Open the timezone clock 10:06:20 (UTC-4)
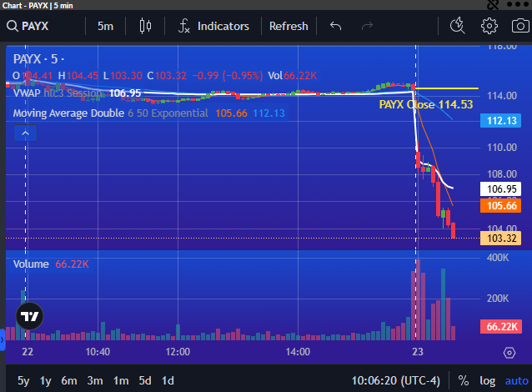 click(395, 381)
